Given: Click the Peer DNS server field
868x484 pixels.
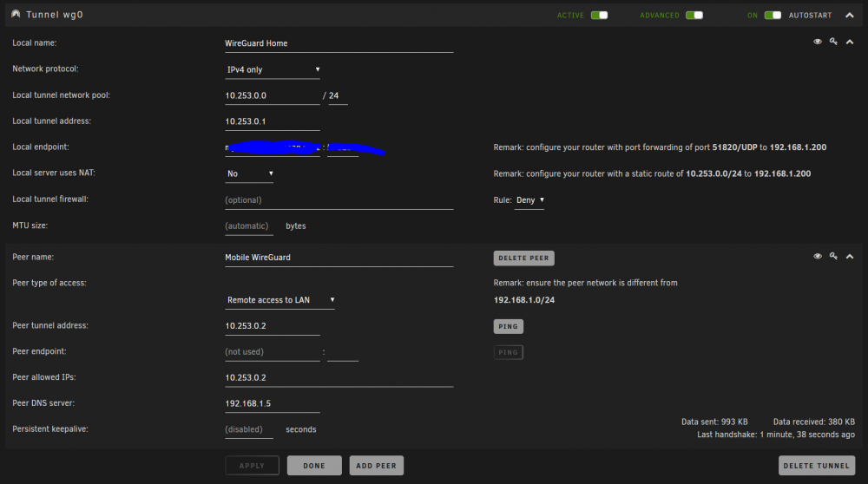Looking at the screenshot, I should 273,404.
